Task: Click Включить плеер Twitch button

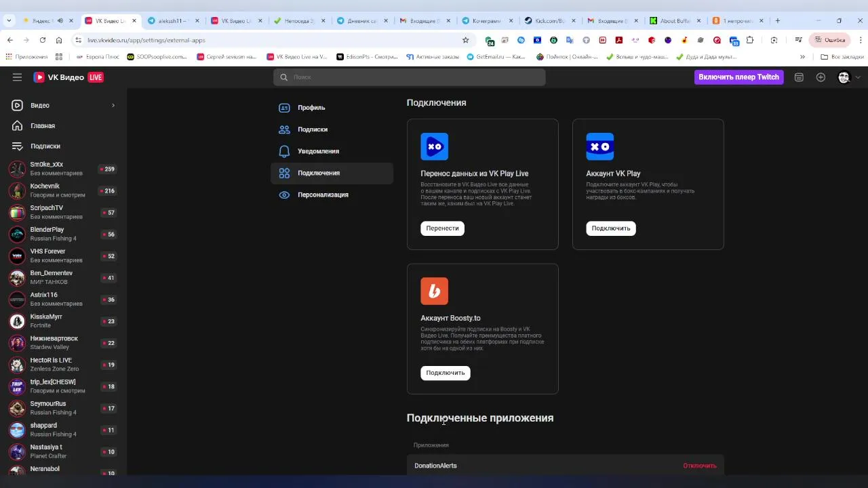Action: point(738,77)
